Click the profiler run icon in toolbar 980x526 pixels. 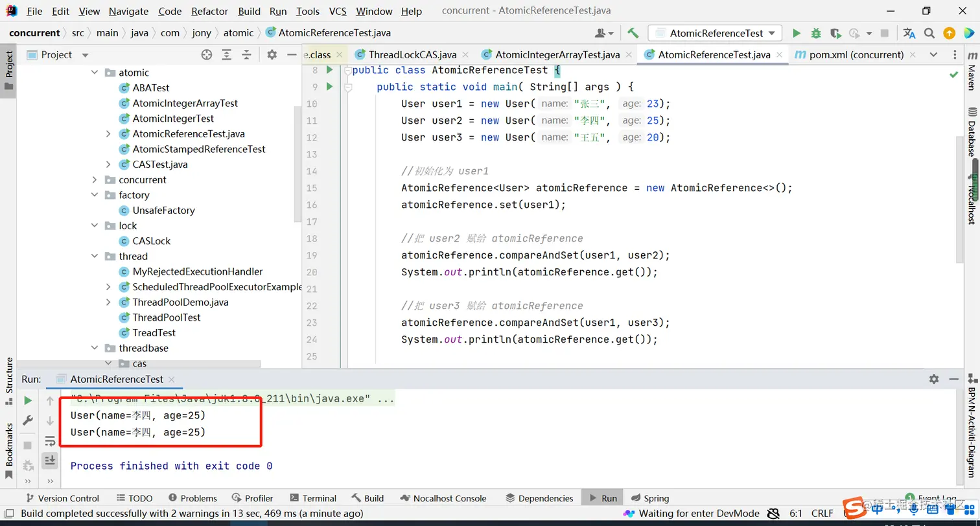pyautogui.click(x=856, y=33)
